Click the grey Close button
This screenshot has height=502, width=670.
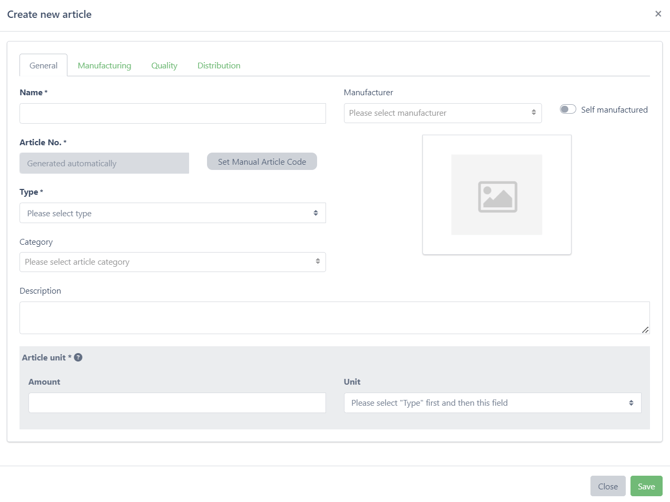(x=607, y=486)
